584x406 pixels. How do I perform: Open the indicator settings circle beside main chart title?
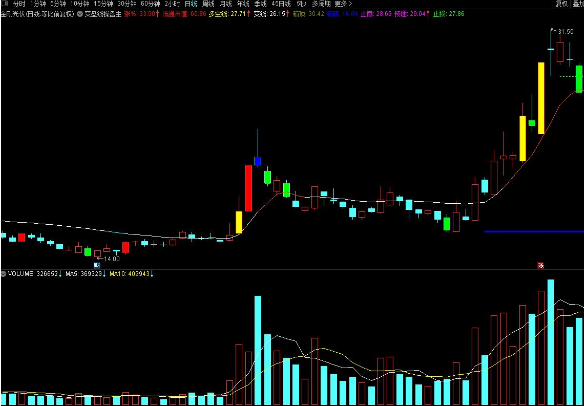[80, 14]
